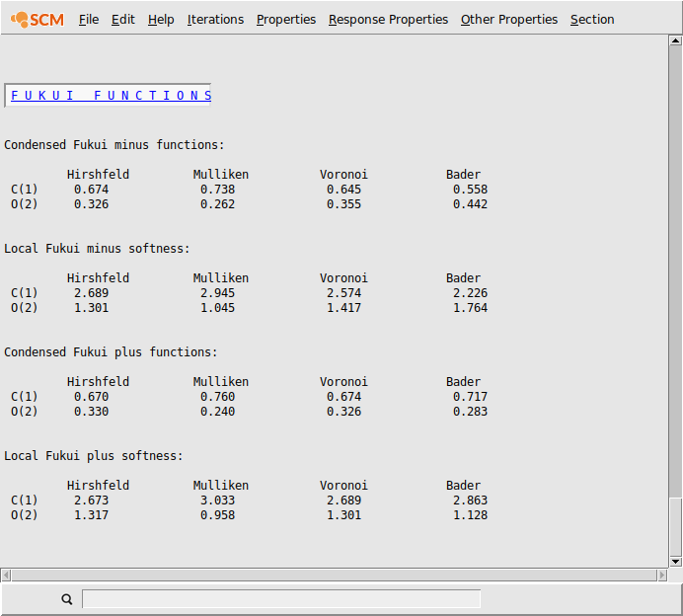683x616 pixels.
Task: Click the vertical scrollbar up arrow
Action: coord(675,41)
